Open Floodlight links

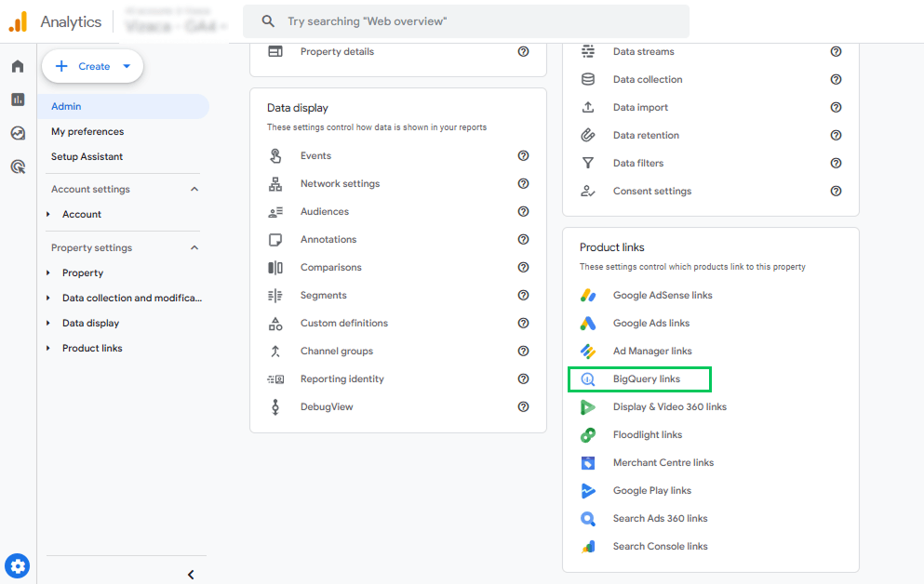(x=648, y=434)
